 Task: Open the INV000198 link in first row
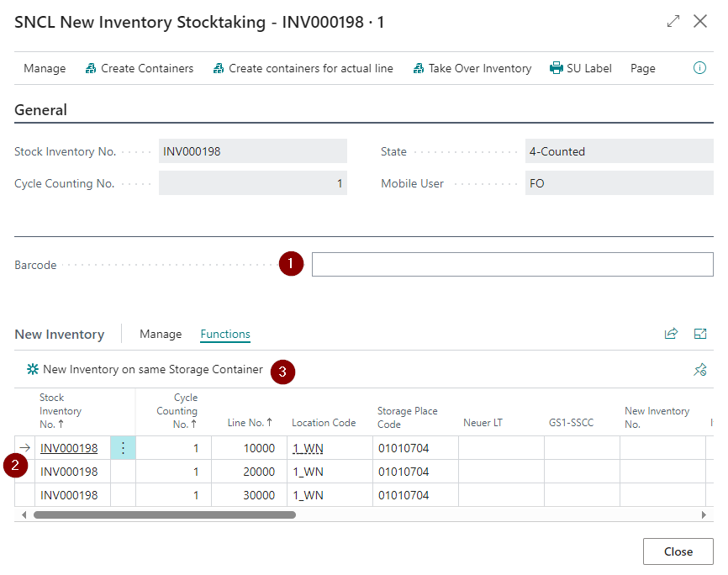click(x=69, y=448)
